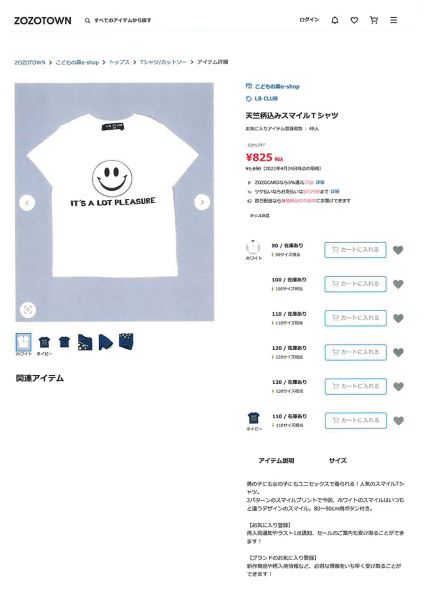Screen dimensions: 424x600
Task: Open the hamburger menu icon
Action: (393, 20)
